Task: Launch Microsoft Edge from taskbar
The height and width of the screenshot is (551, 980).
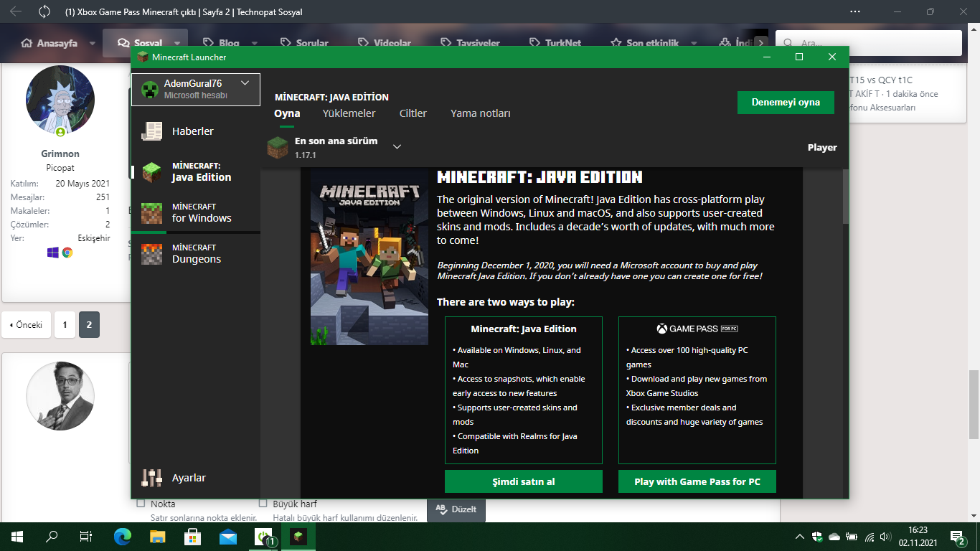Action: (123, 536)
